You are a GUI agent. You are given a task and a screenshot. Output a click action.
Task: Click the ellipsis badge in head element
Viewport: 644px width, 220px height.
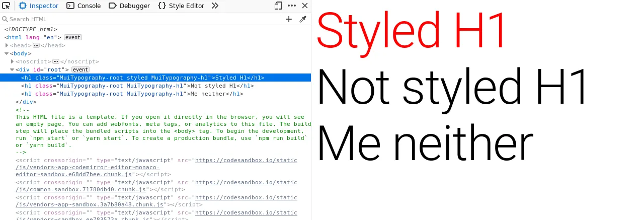36,45
